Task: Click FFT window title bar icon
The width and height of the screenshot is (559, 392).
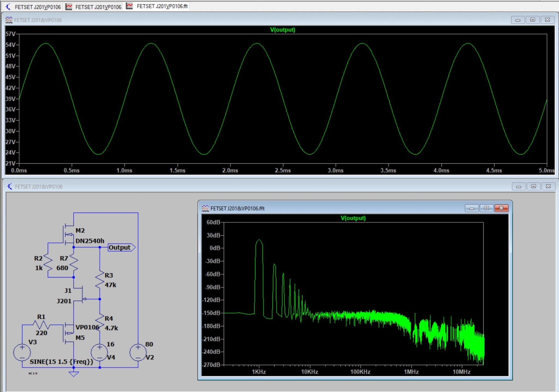Action: click(205, 208)
